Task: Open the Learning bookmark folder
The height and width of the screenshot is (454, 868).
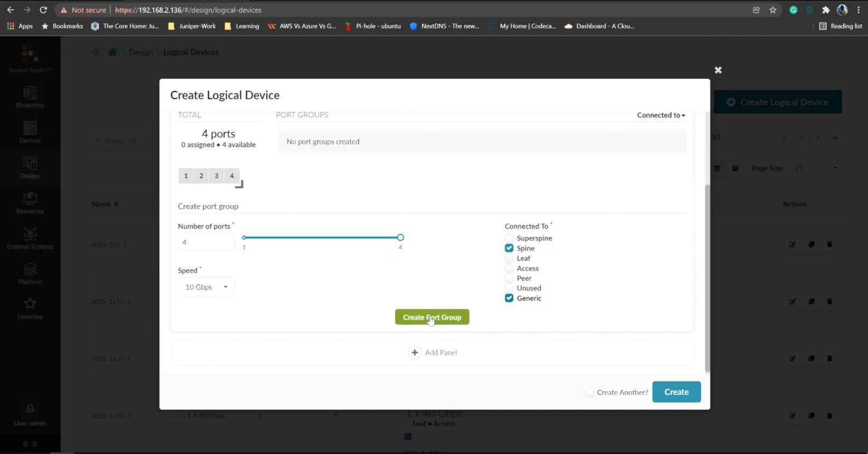Action: pos(241,26)
